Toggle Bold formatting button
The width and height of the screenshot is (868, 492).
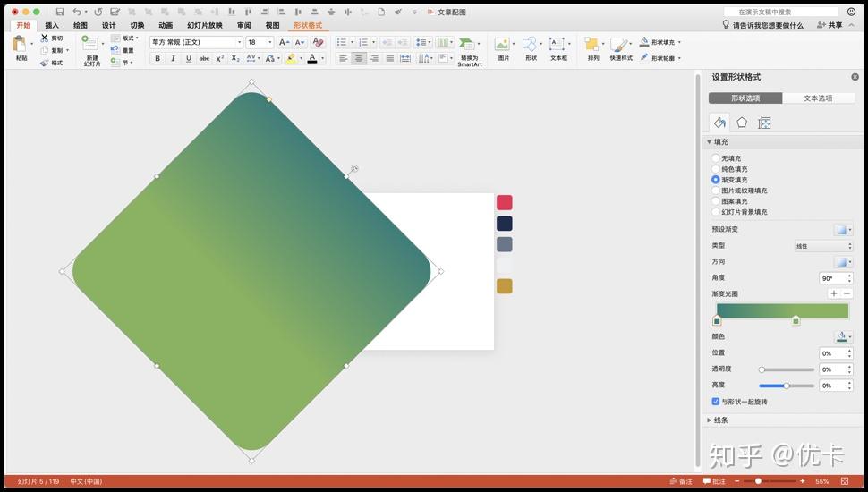tap(157, 58)
